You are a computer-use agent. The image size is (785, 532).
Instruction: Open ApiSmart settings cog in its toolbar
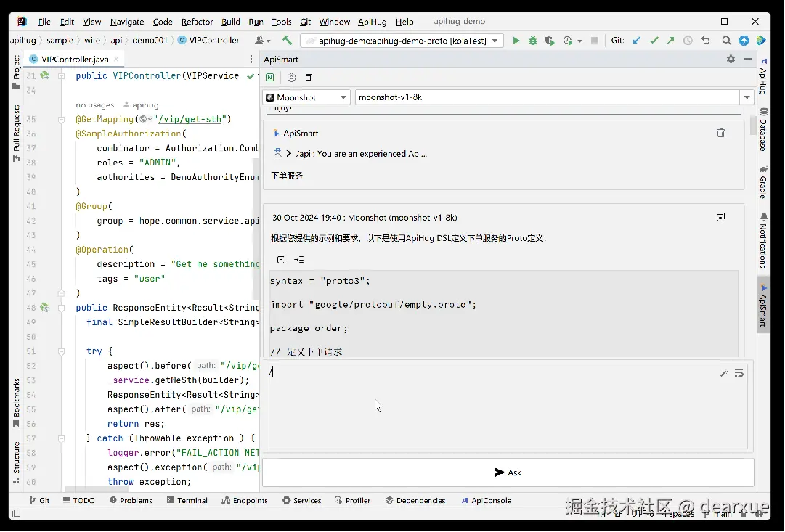click(x=291, y=77)
